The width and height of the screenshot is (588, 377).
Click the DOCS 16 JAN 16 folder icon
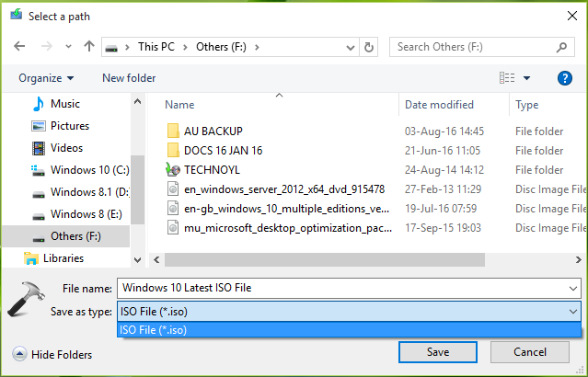click(x=173, y=150)
